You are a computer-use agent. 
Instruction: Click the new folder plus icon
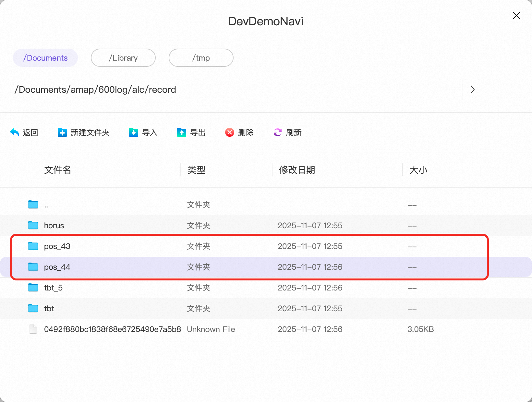[62, 132]
